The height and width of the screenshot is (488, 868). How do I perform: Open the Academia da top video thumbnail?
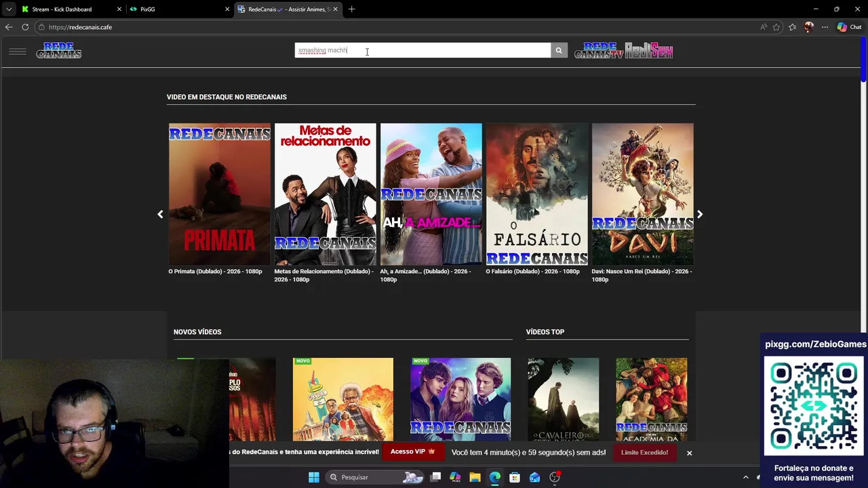point(652,400)
